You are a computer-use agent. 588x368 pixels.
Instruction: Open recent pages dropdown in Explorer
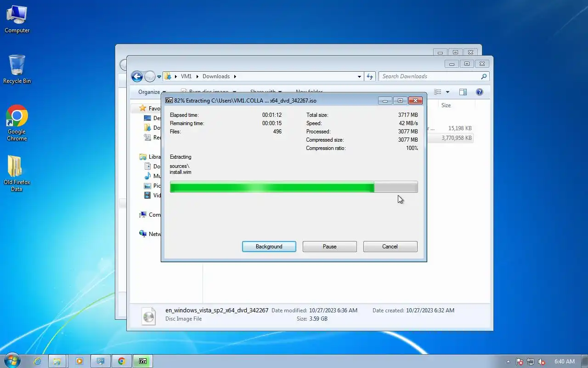click(159, 77)
